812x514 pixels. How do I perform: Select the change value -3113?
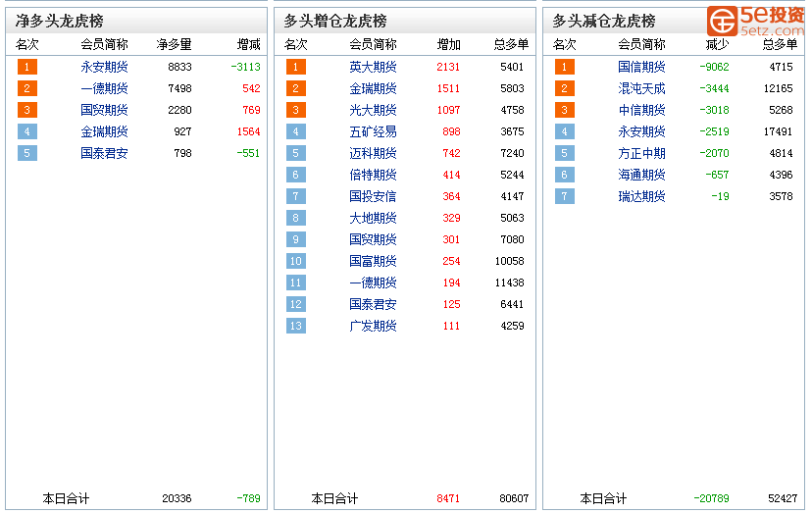(x=246, y=67)
